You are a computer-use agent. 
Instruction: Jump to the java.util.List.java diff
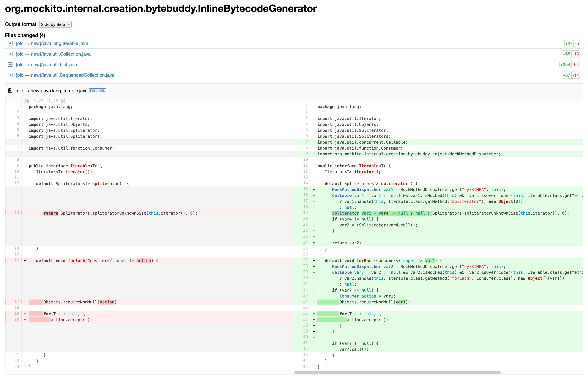(46, 65)
